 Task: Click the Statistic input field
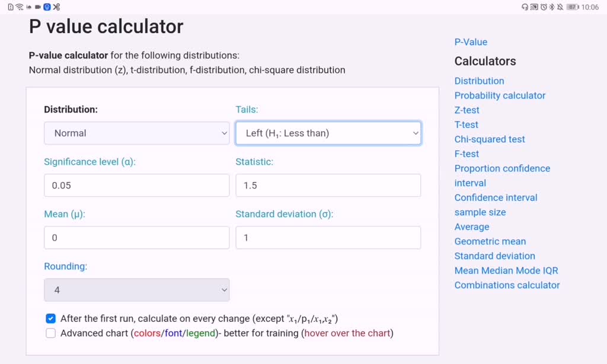[x=328, y=185]
